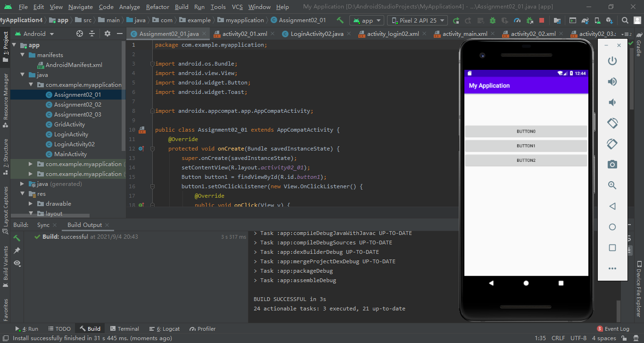The image size is (644, 343).
Task: Click emulator volume up icon
Action: point(612,82)
